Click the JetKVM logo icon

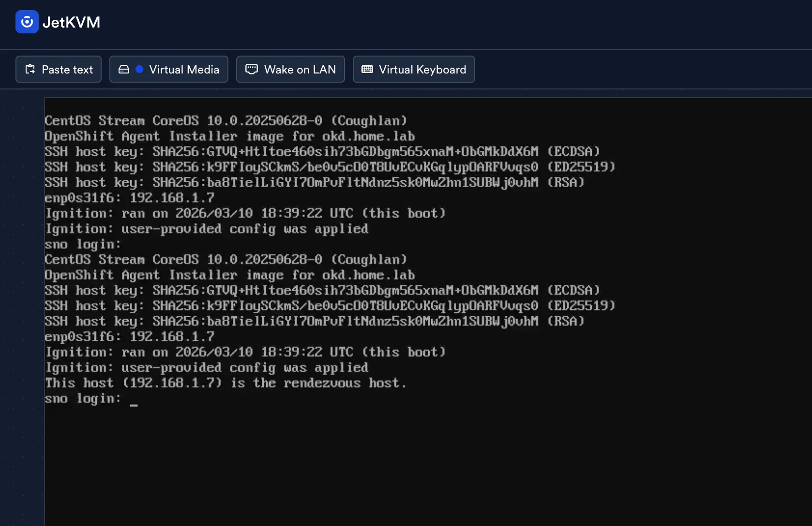point(27,22)
